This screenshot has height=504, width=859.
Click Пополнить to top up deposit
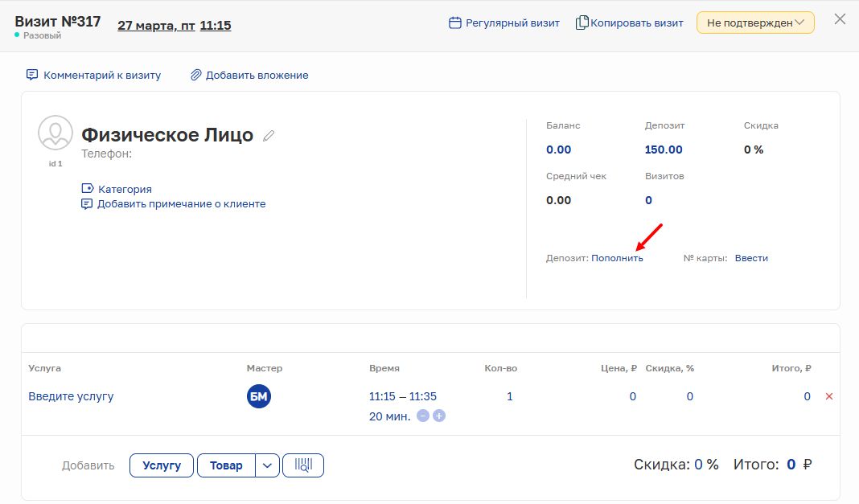(617, 258)
